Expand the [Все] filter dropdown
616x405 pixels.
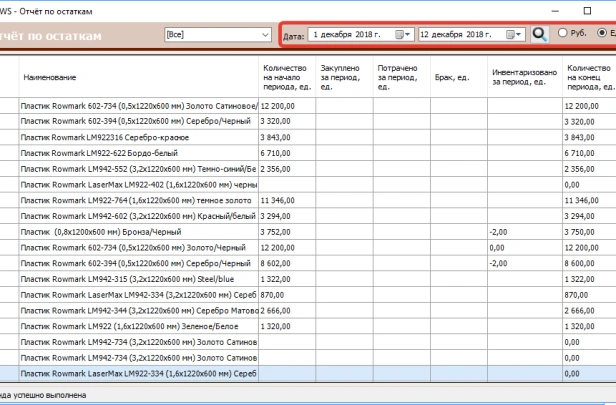click(265, 35)
